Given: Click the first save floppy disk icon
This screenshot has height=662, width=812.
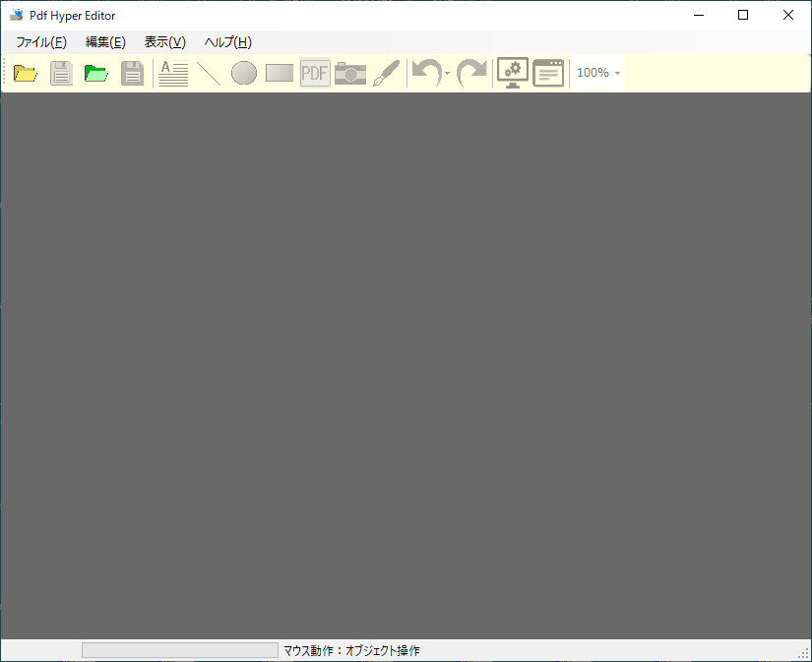Looking at the screenshot, I should (x=62, y=73).
